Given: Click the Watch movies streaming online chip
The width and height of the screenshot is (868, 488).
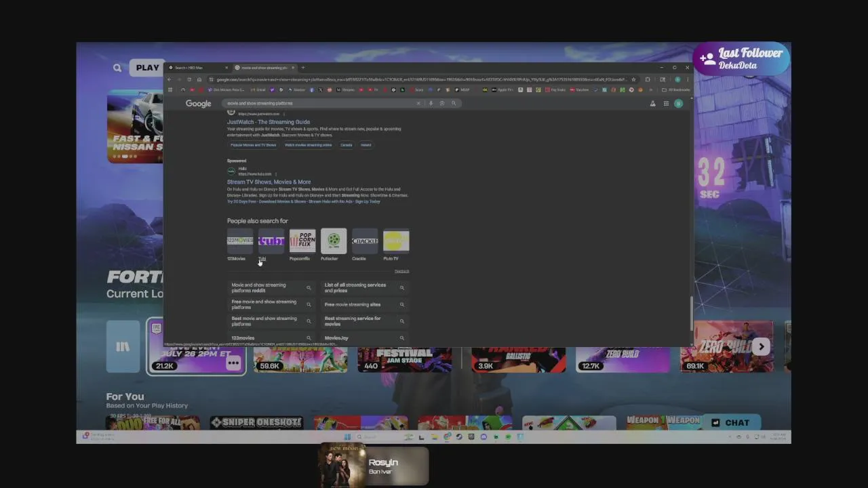Looking at the screenshot, I should click(309, 145).
